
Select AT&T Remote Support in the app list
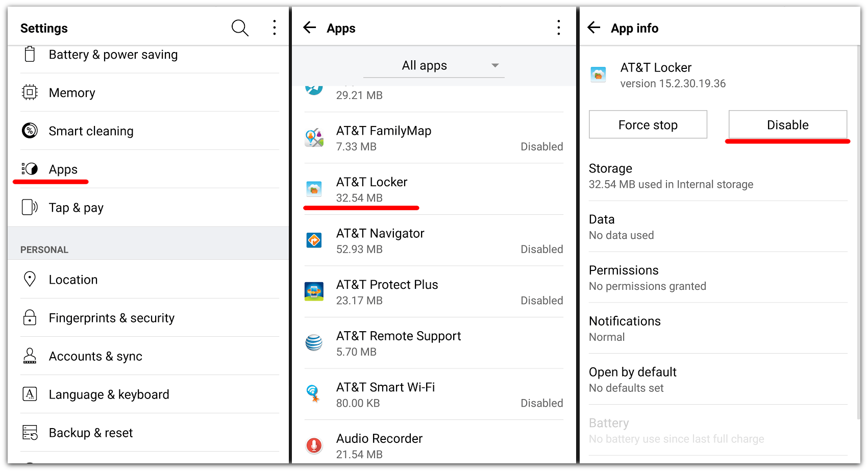[x=434, y=343]
